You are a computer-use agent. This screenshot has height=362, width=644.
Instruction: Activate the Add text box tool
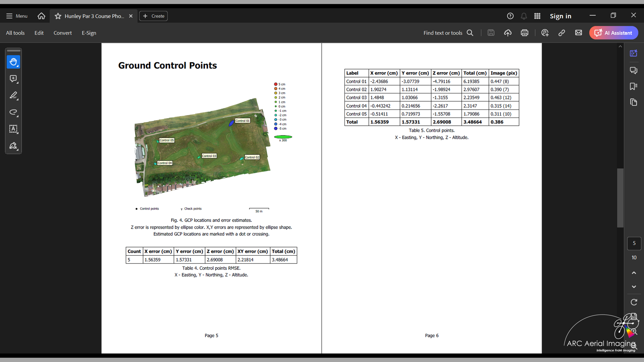pyautogui.click(x=13, y=129)
